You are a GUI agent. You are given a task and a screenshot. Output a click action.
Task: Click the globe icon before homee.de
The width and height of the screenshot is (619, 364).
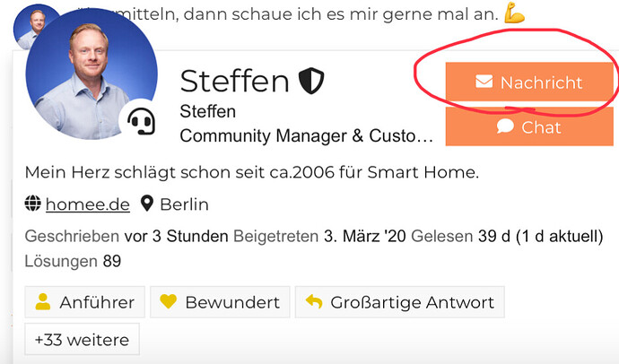click(x=33, y=204)
